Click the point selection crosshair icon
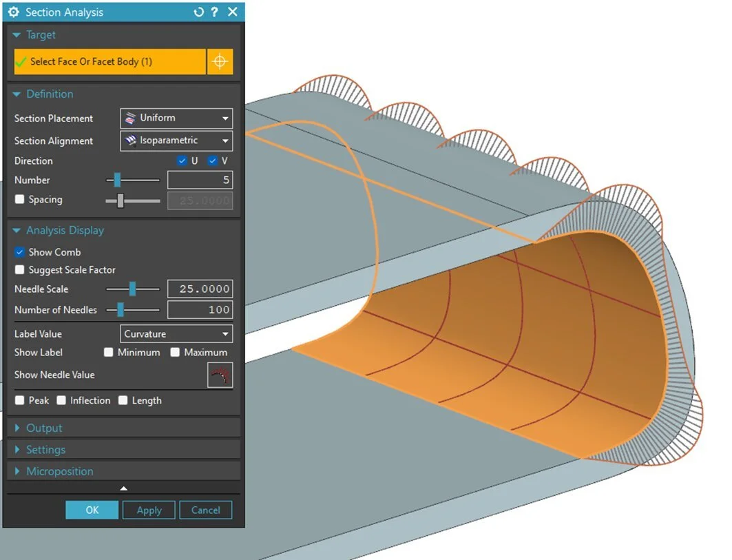This screenshot has width=732, height=560. tap(220, 61)
